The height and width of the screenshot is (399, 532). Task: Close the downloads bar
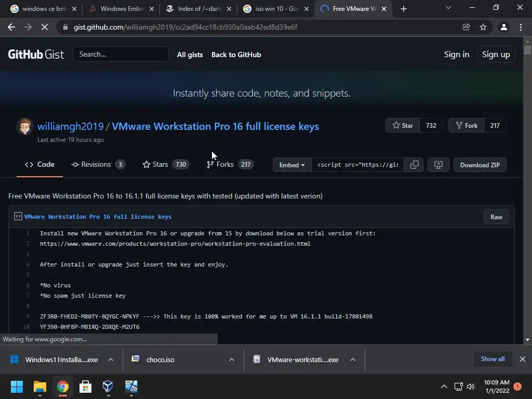pos(523,359)
